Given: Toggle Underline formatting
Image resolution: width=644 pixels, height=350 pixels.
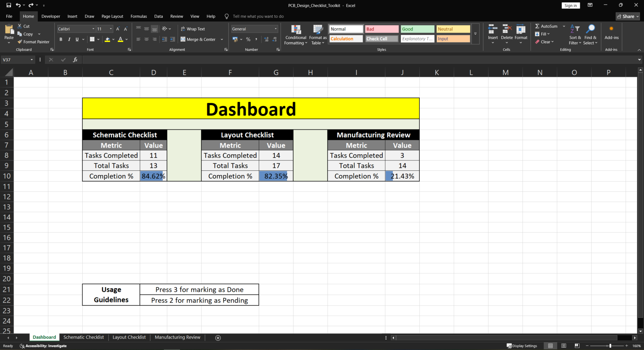Looking at the screenshot, I should click(x=77, y=39).
